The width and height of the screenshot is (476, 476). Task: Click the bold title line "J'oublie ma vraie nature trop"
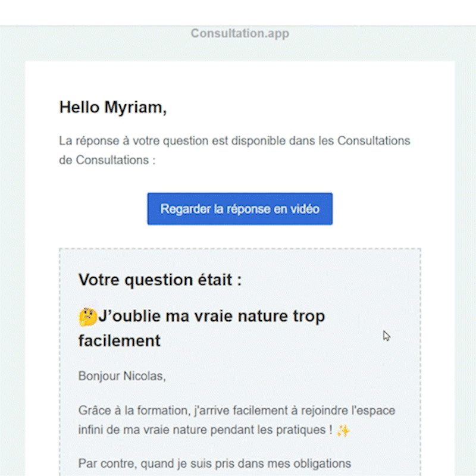pyautogui.click(x=211, y=316)
